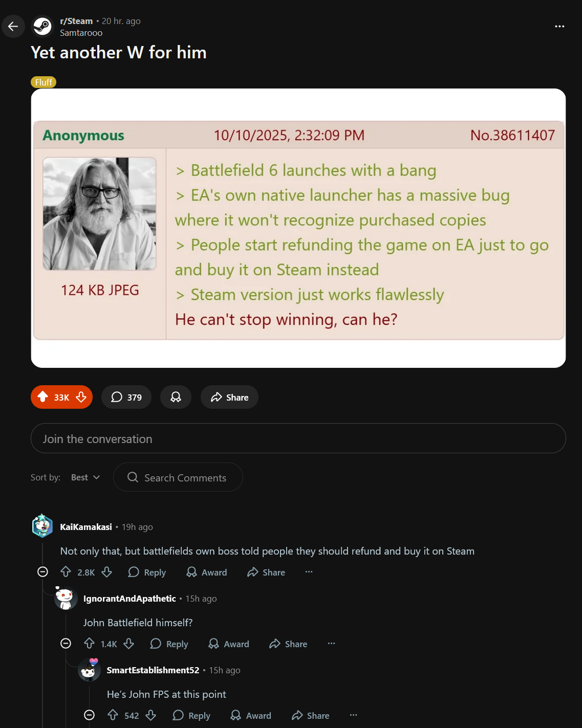Collapse IgnorantAndApathetic's reply thread

tap(66, 644)
